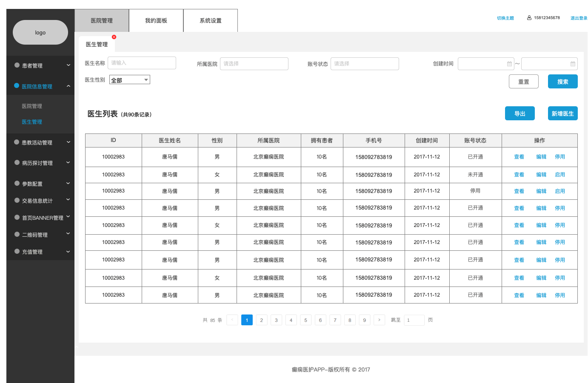The width and height of the screenshot is (588, 383).
Task: Go to pagination page 3
Action: click(276, 320)
